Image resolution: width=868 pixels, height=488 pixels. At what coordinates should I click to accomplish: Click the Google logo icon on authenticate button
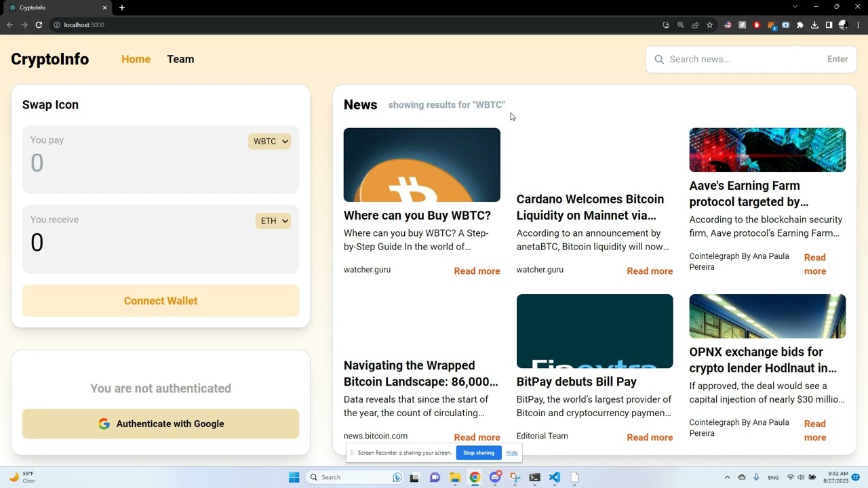click(x=104, y=424)
